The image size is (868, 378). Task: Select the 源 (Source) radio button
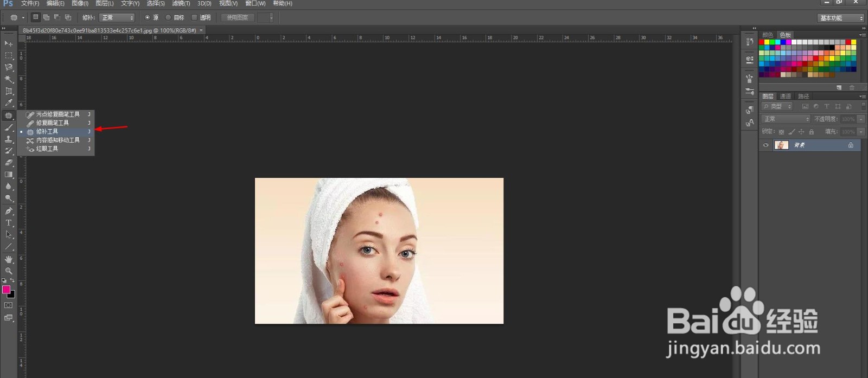tap(147, 17)
